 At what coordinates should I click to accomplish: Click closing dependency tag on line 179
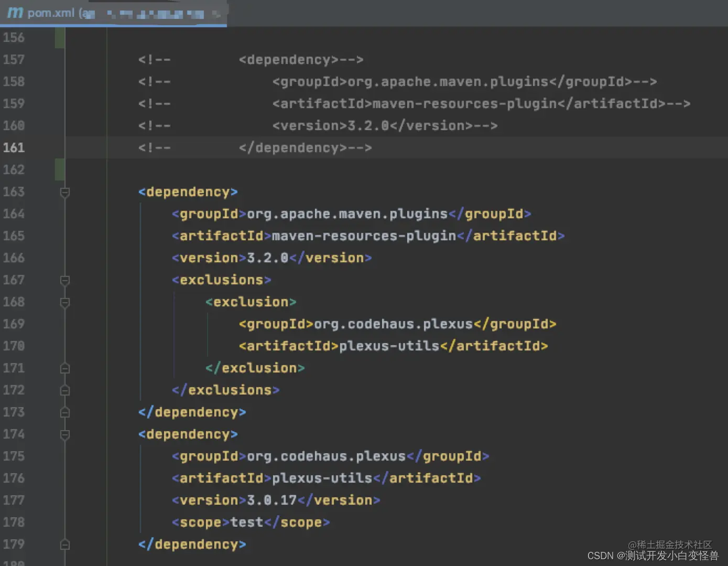pyautogui.click(x=192, y=544)
